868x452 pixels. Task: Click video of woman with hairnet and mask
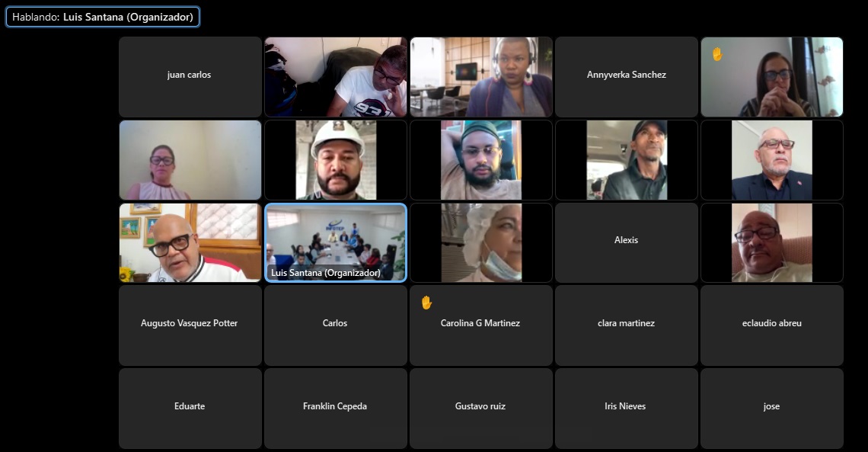tap(481, 242)
